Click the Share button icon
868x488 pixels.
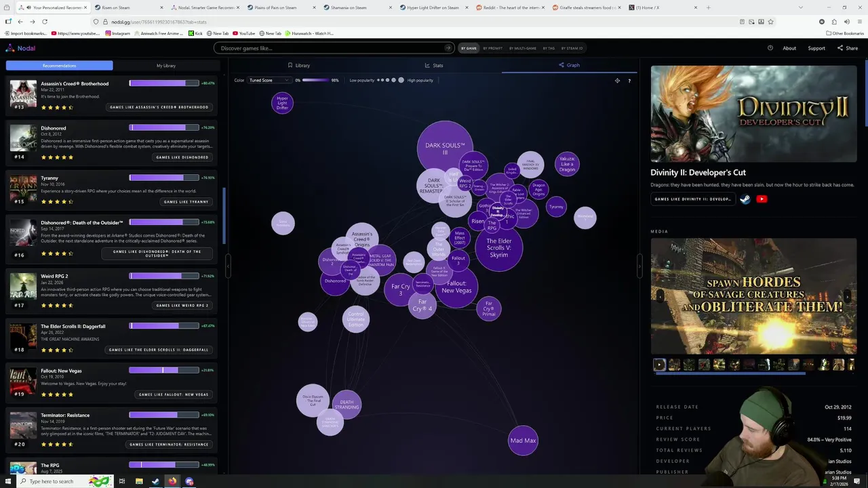click(x=848, y=48)
